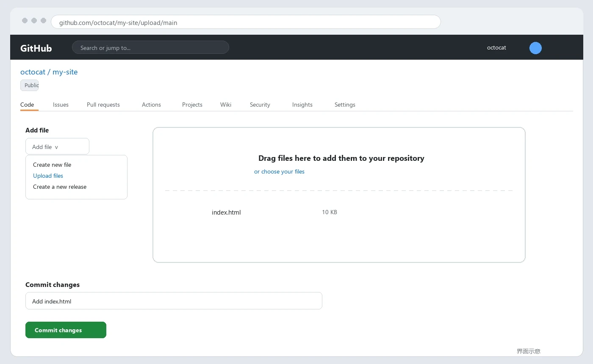Click the GitHub logo in header
Viewport: 593px width, 364px height.
[36, 48]
